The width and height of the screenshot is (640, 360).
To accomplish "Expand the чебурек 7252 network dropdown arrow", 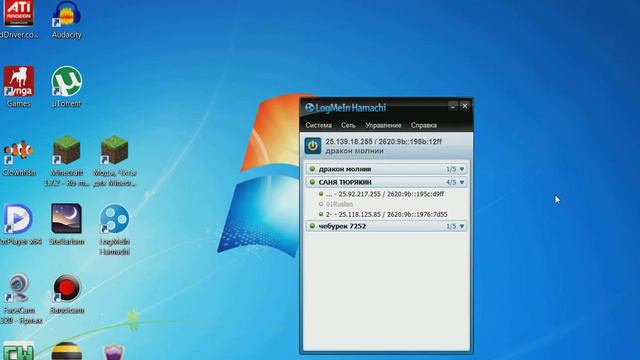I will pos(462,226).
